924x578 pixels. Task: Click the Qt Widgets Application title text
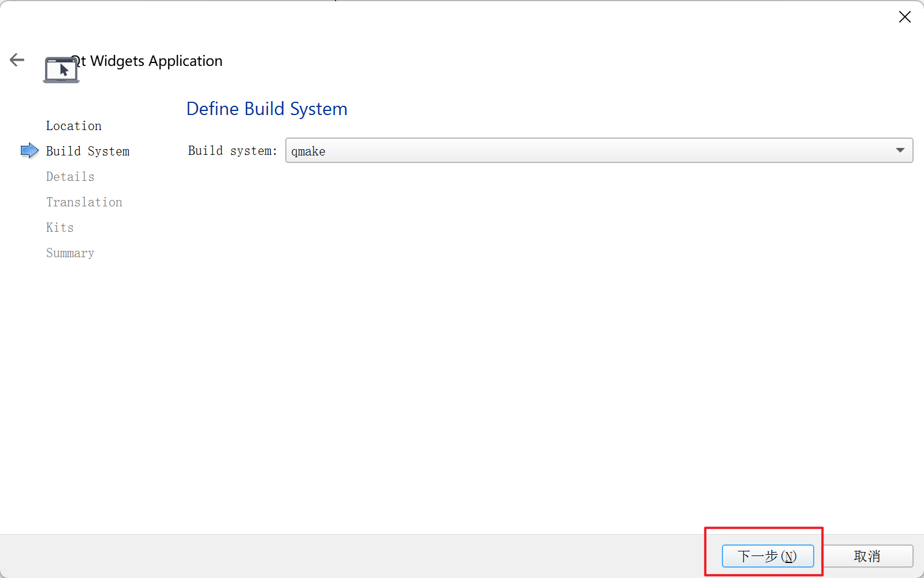tap(147, 61)
